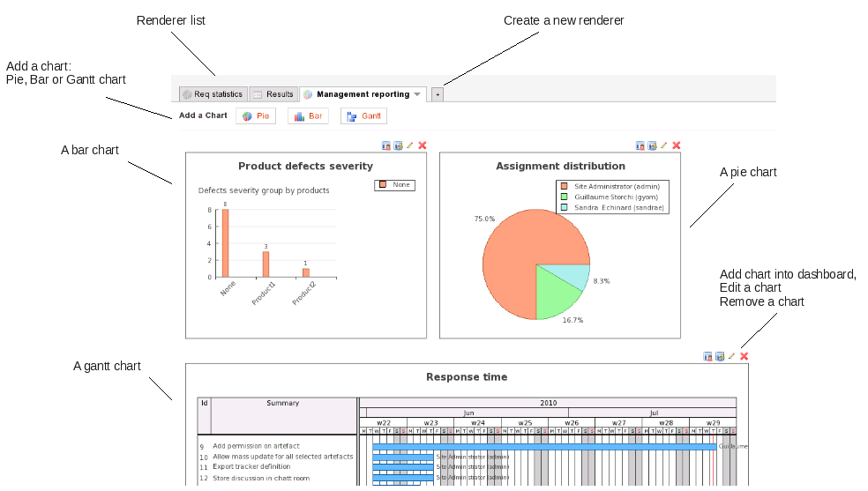868x491 pixels.
Task: Click Guillaume Storchi (gyom) legend swatch
Action: click(x=564, y=197)
